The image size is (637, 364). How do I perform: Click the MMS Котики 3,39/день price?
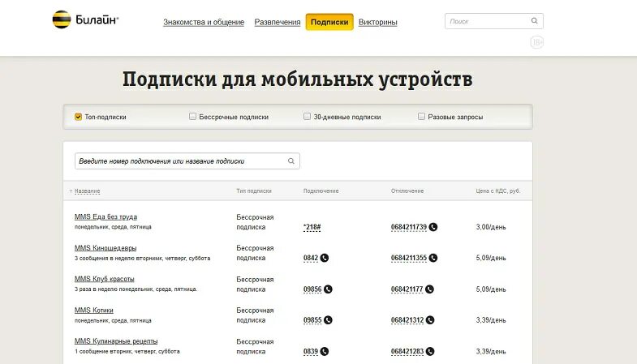(x=491, y=319)
